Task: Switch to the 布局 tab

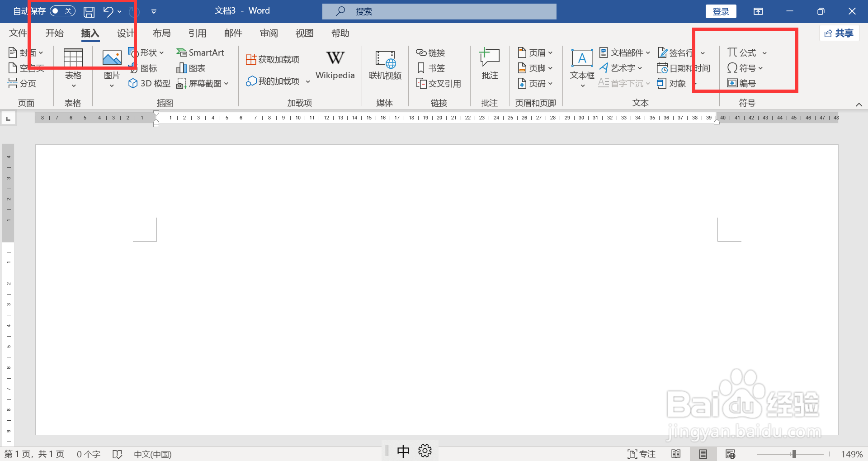Action: [x=161, y=33]
